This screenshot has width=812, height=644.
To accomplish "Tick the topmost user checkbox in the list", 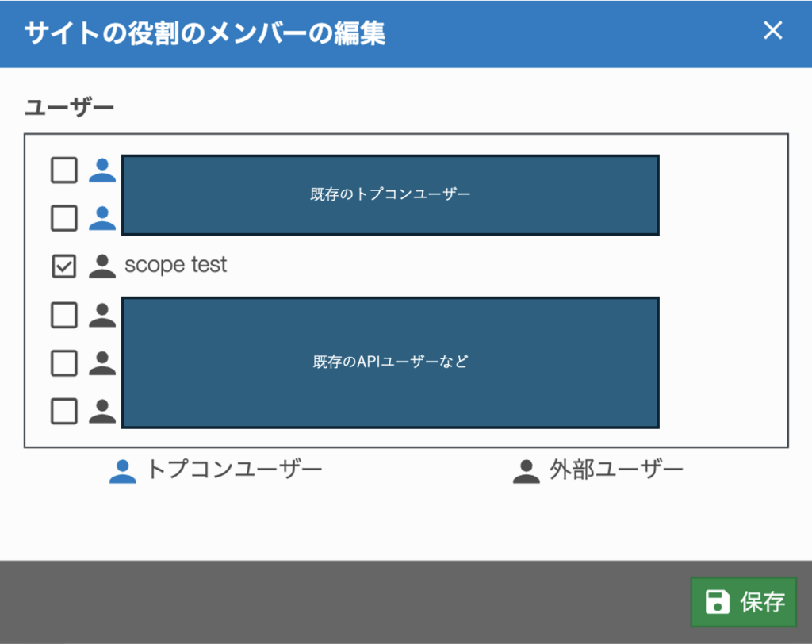I will click(64, 170).
